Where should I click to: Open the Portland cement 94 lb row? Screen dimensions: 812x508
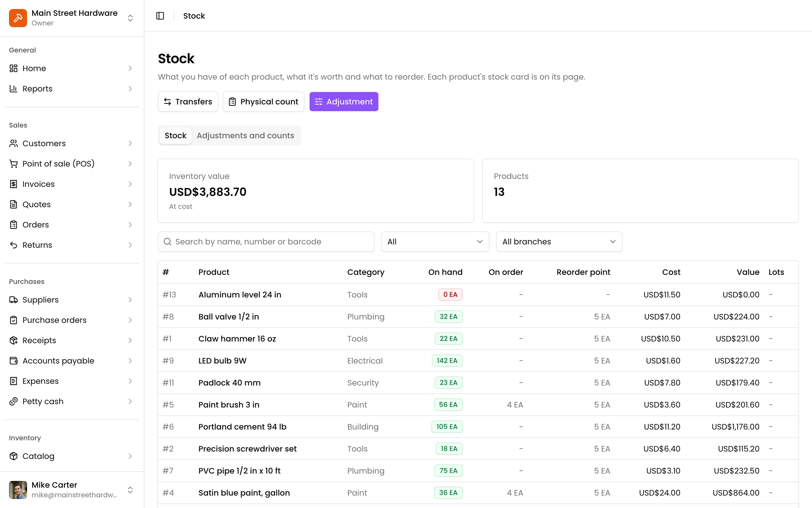(478, 427)
